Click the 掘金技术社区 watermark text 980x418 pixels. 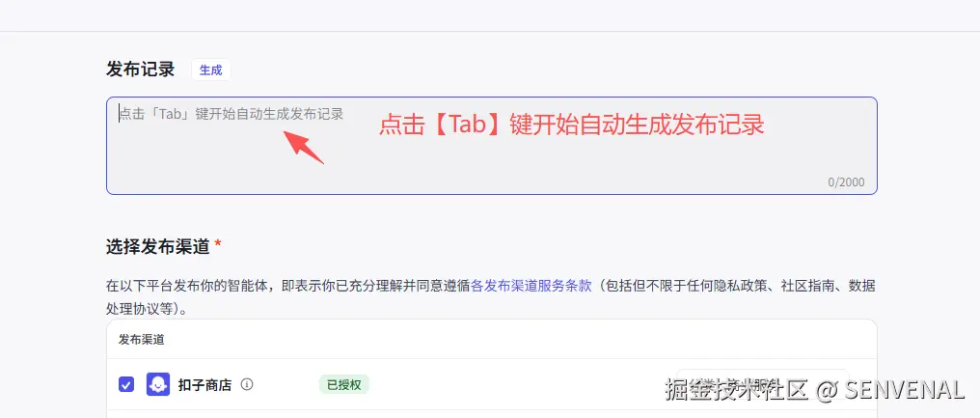click(738, 389)
